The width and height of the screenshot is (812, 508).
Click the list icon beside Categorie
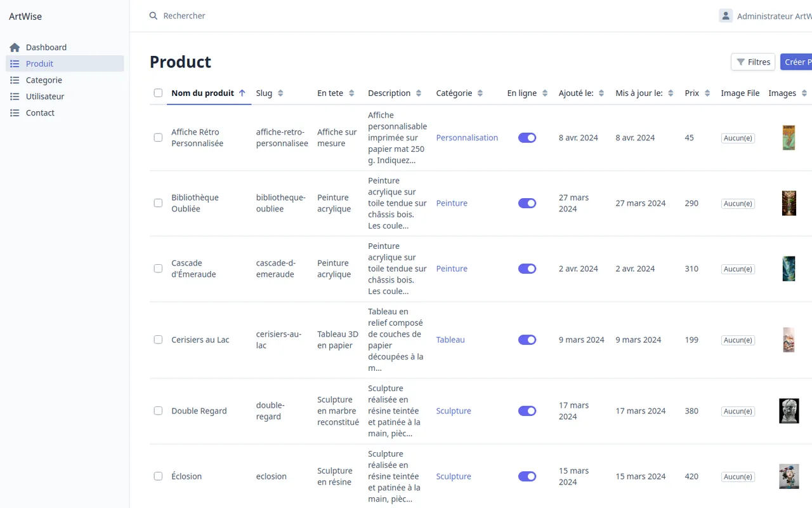tap(15, 81)
